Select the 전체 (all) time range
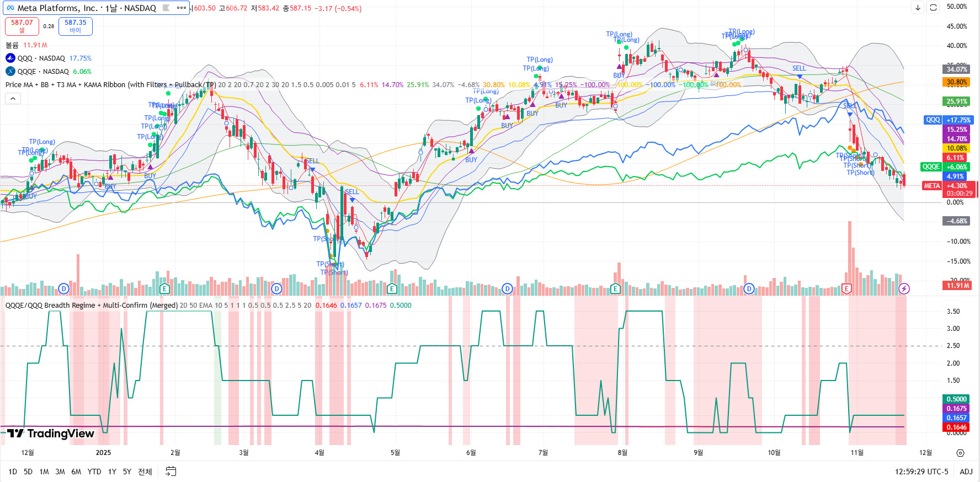Viewport: 980px width, 482px height. [x=145, y=472]
